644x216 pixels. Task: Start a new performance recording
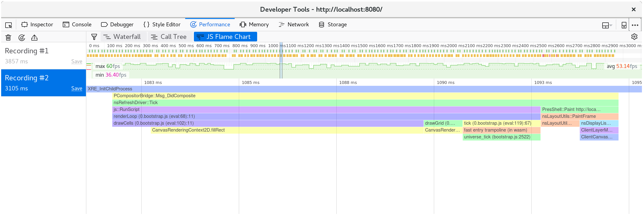pos(22,37)
